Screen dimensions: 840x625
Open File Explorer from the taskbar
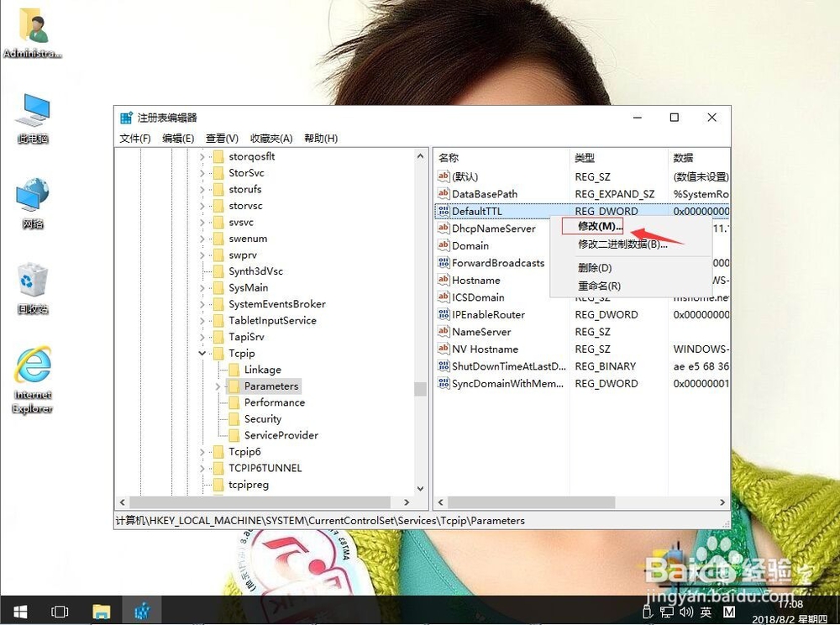(x=102, y=611)
